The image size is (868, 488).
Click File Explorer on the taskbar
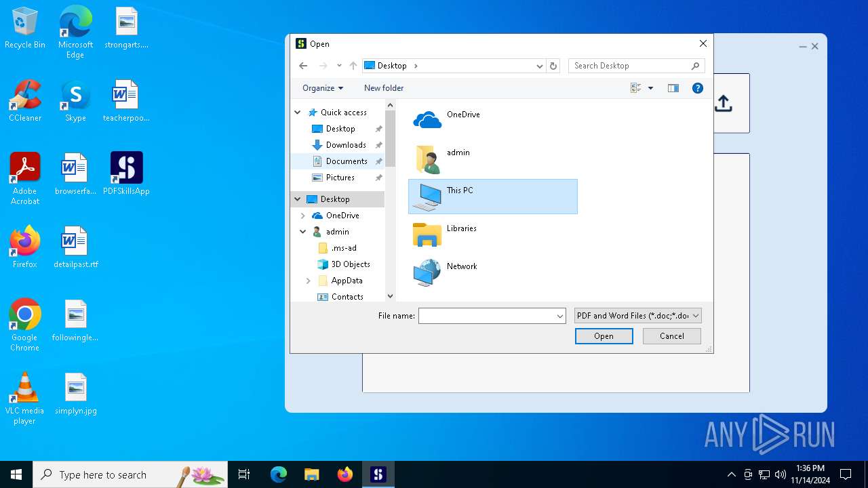point(311,474)
